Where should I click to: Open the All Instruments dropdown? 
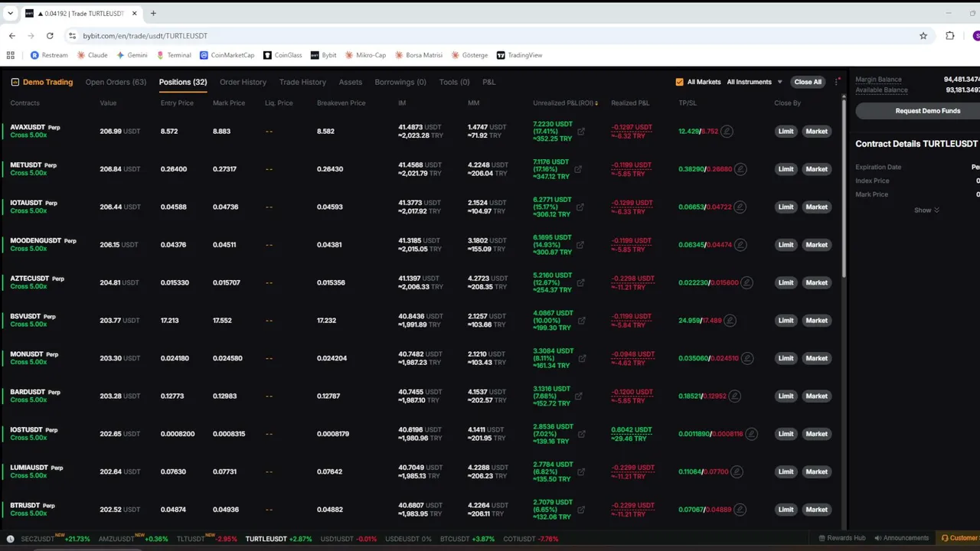754,82
